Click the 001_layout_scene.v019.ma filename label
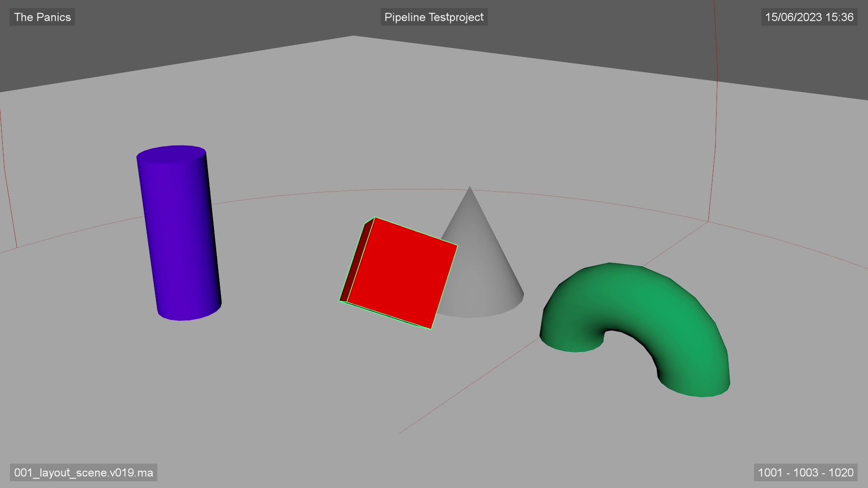Screen dimensions: 868x488 tap(83, 473)
